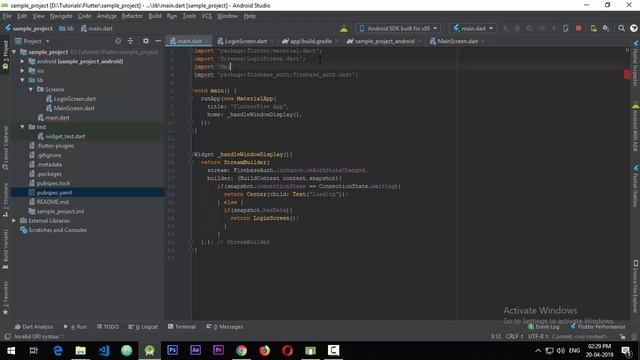Open the Refactor menu
Image resolution: width=640 pixels, height=360 pixels.
(132, 16)
